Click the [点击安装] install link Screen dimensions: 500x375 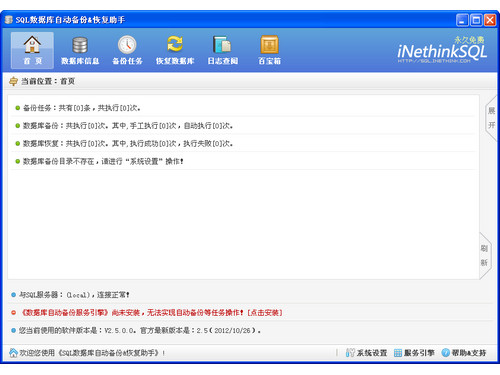tap(265, 313)
